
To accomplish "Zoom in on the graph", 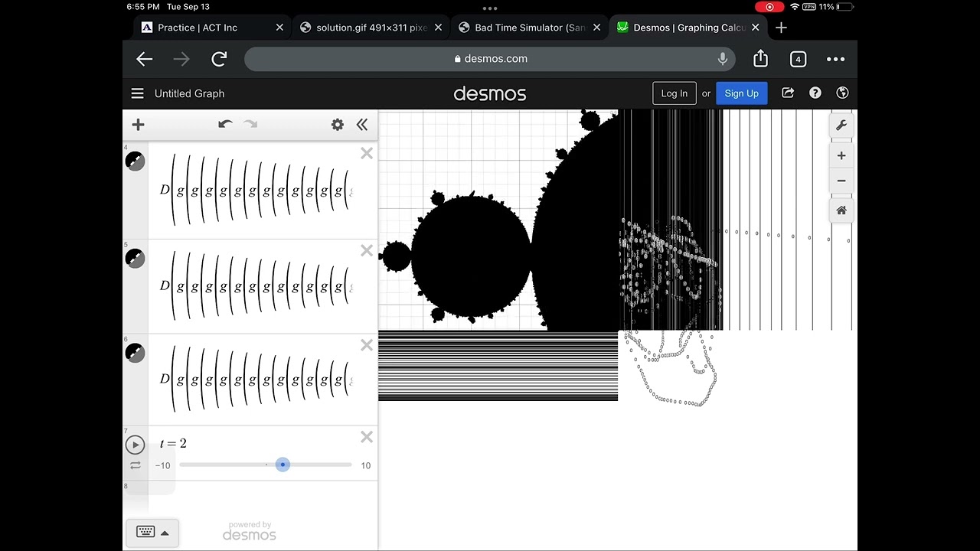I will (841, 155).
